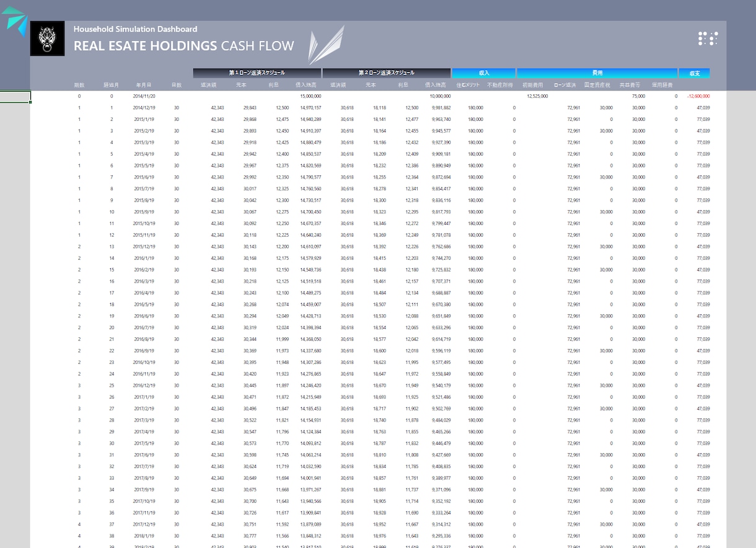Click the 期数 column header
This screenshot has height=548, width=756.
pyautogui.click(x=79, y=85)
